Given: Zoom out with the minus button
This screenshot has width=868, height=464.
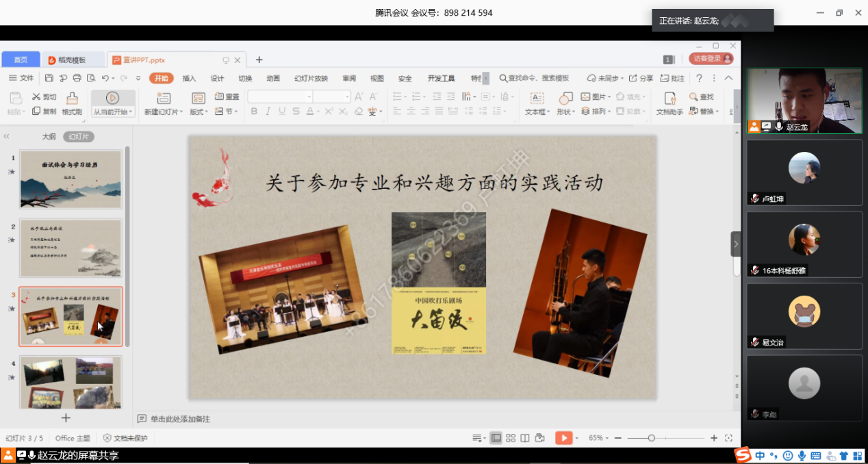Looking at the screenshot, I should (x=617, y=438).
